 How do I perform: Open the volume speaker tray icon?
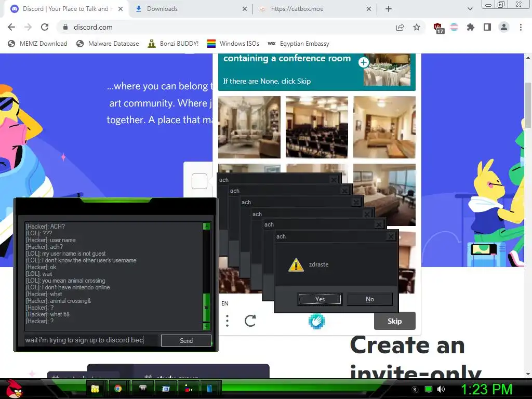(x=441, y=389)
